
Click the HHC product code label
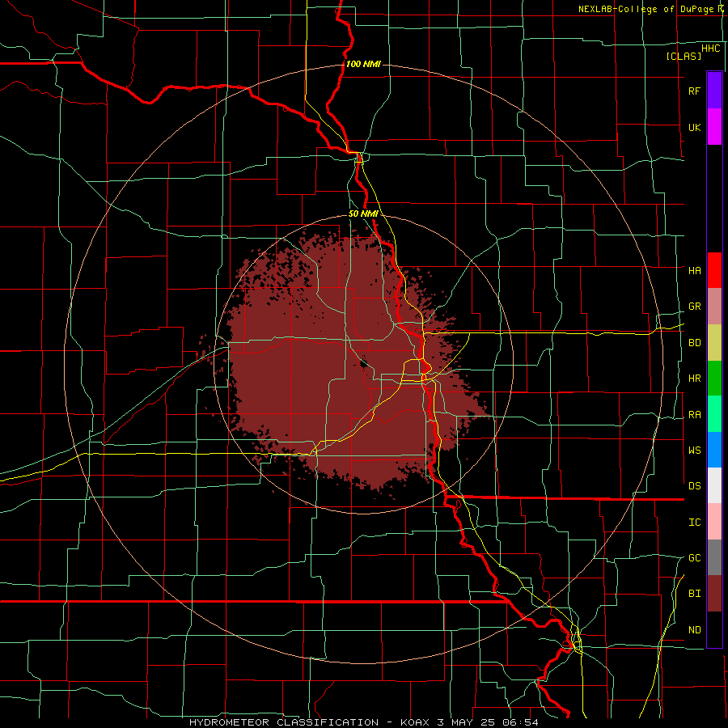click(x=711, y=49)
